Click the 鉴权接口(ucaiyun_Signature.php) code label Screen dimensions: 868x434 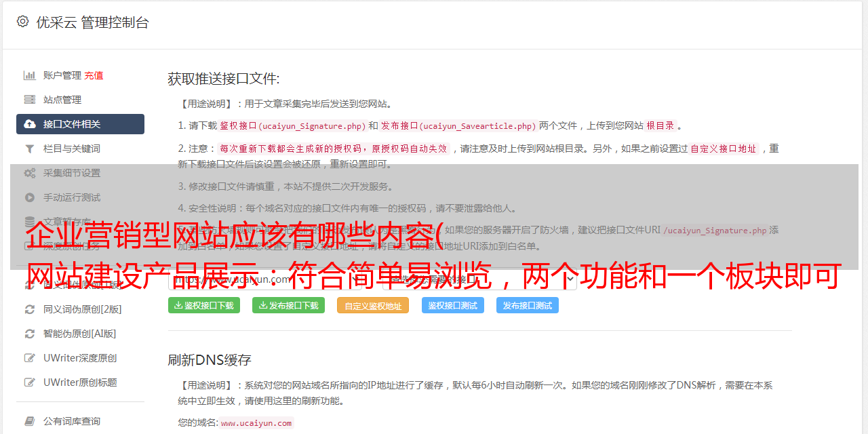(x=293, y=126)
